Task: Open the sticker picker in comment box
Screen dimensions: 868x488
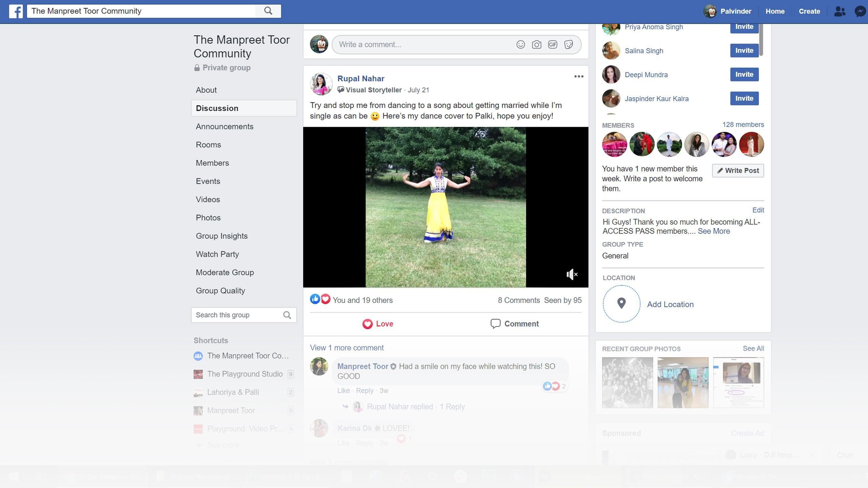Action: pos(569,44)
